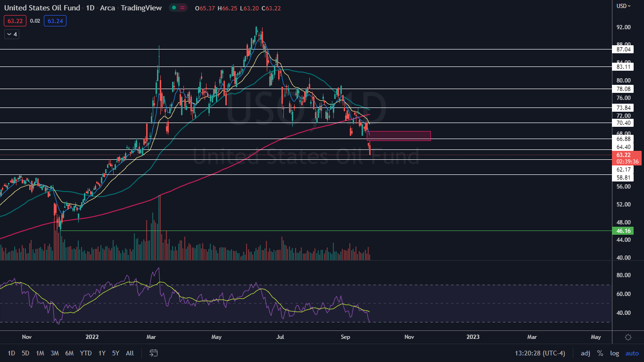The image size is (644, 362).
Task: Click the 64.40 horizontal line price label
Action: click(624, 147)
